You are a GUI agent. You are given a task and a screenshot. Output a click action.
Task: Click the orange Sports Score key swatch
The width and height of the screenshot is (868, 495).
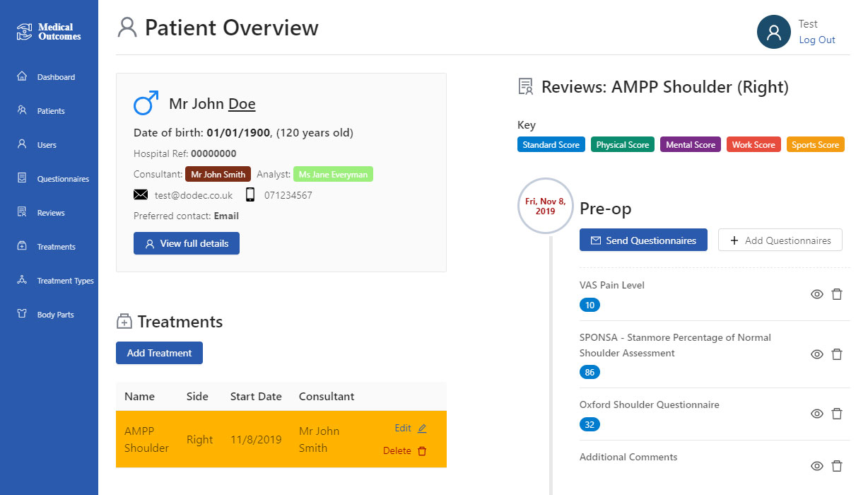(x=815, y=145)
